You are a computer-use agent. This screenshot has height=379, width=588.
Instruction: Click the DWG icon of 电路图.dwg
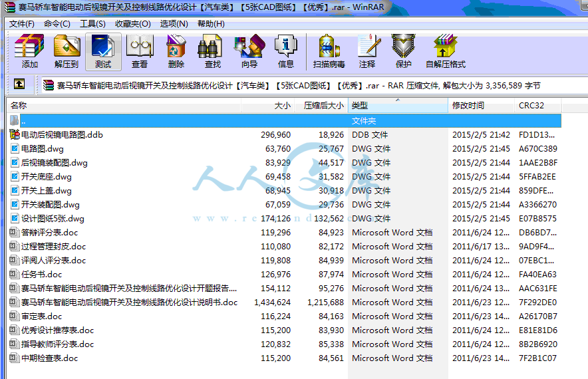pyautogui.click(x=14, y=148)
